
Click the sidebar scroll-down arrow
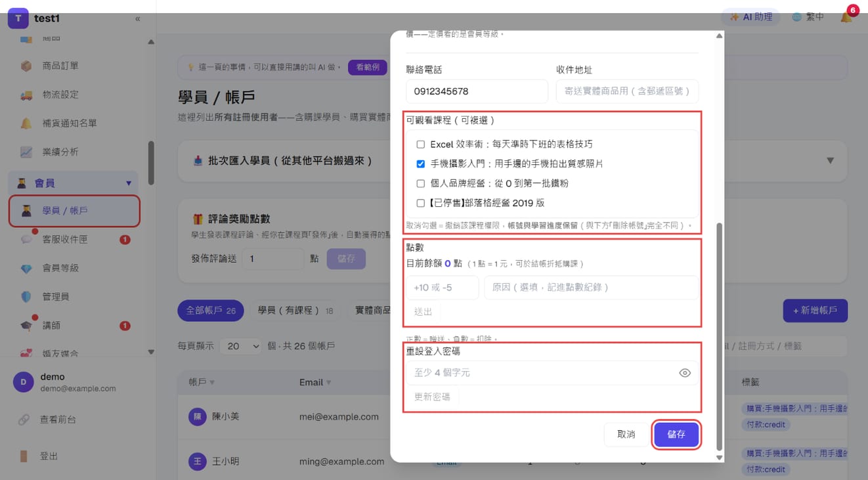coord(151,352)
